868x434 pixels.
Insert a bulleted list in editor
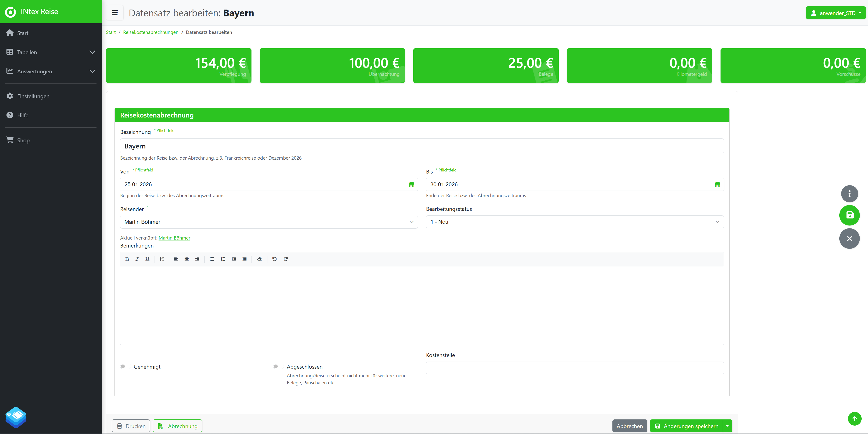(212, 259)
